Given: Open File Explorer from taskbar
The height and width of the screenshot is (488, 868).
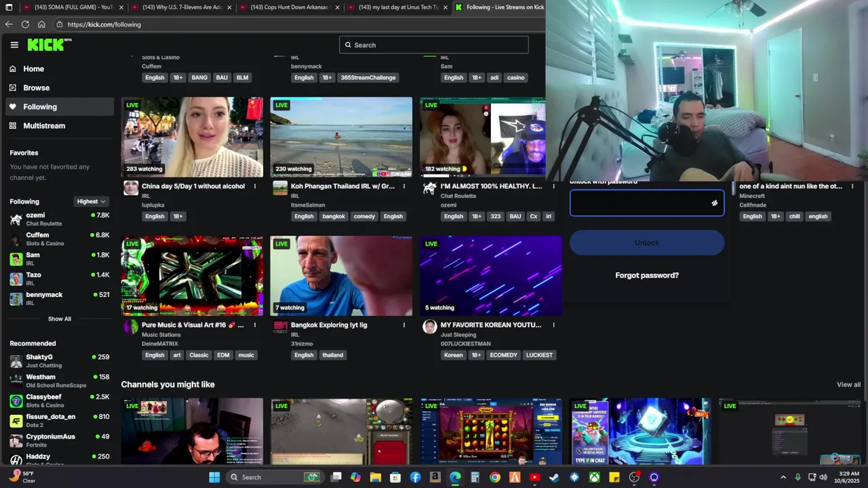Looking at the screenshot, I should (375, 477).
